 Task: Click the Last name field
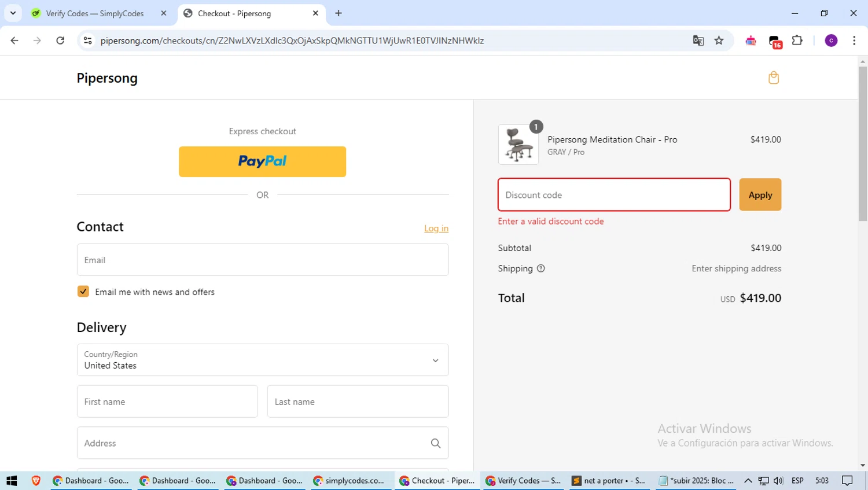[358, 401]
